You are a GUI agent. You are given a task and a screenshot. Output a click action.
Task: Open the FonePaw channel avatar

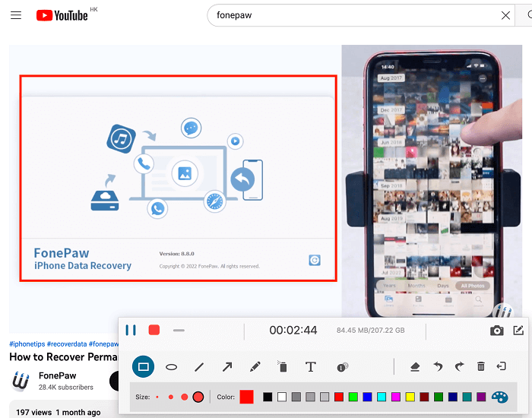pos(21,382)
